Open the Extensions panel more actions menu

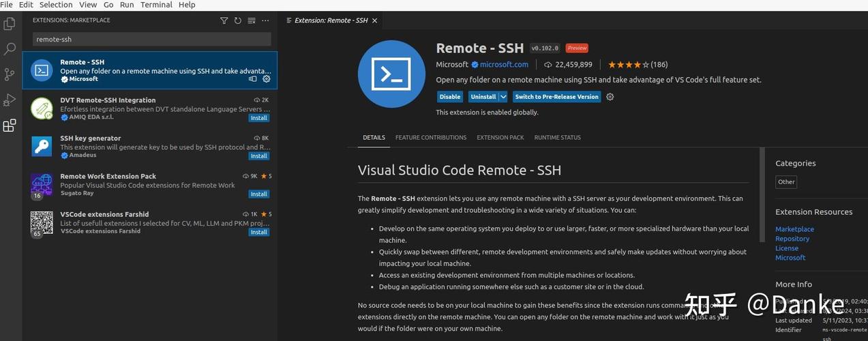pyautogui.click(x=265, y=20)
